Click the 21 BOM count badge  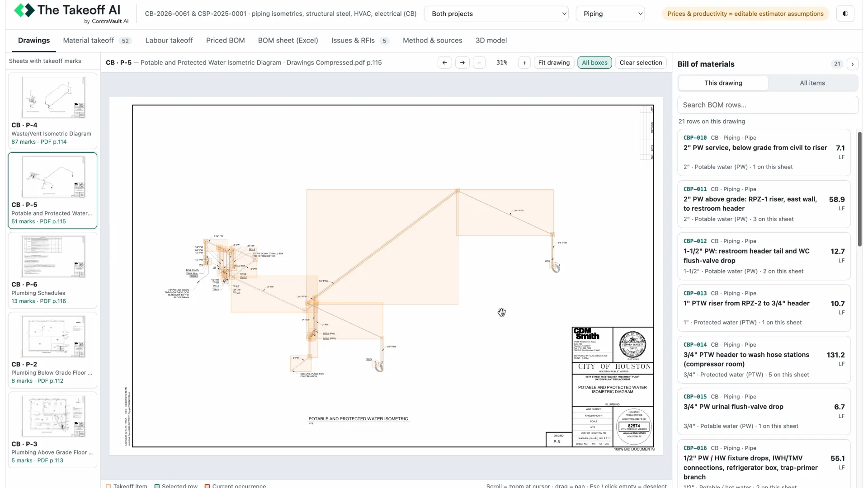pyautogui.click(x=837, y=64)
